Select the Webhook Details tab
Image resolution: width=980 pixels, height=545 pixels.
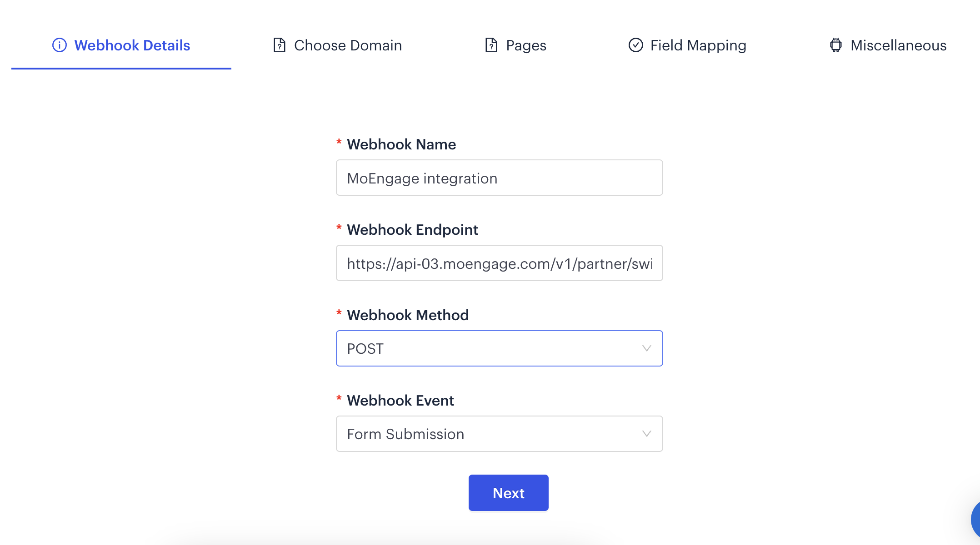pyautogui.click(x=132, y=45)
